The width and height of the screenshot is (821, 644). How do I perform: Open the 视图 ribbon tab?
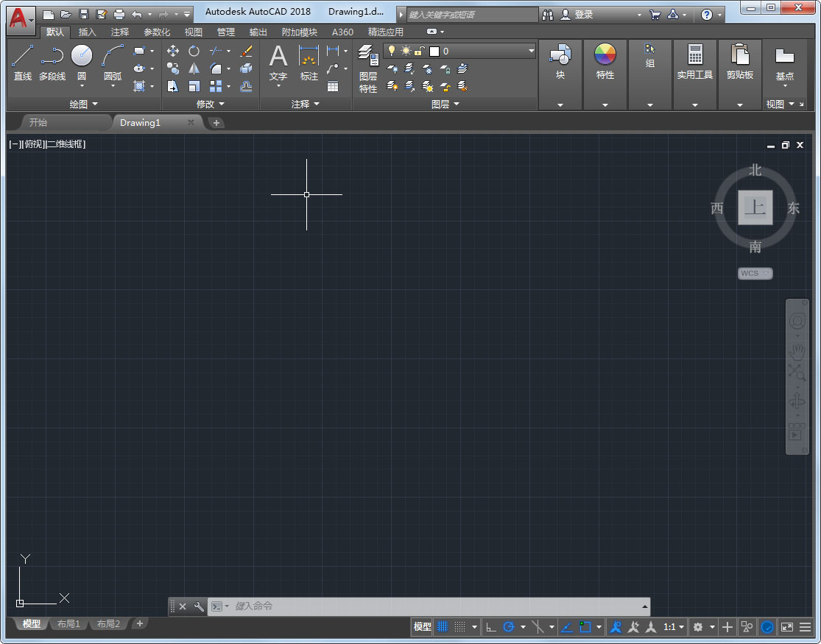pos(193,32)
